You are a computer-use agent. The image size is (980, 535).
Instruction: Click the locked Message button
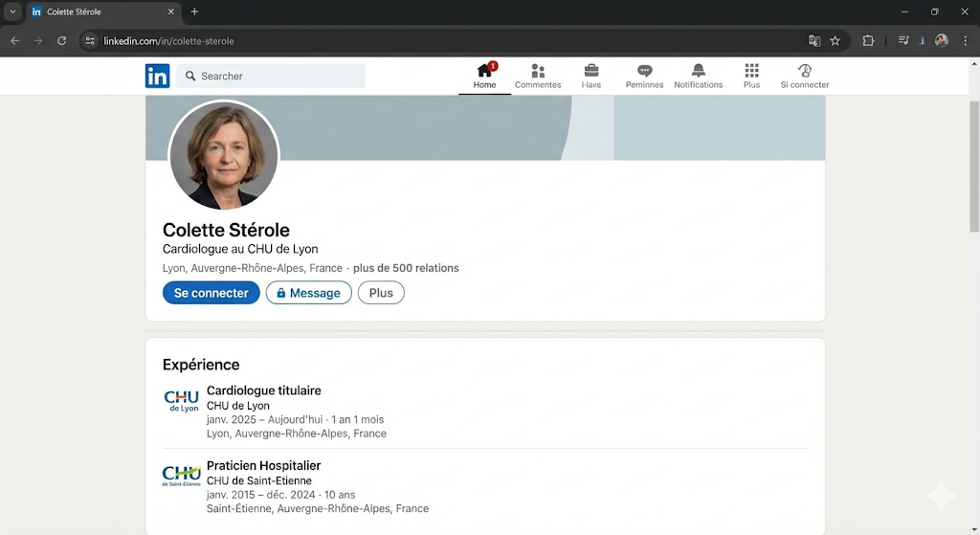[309, 293]
